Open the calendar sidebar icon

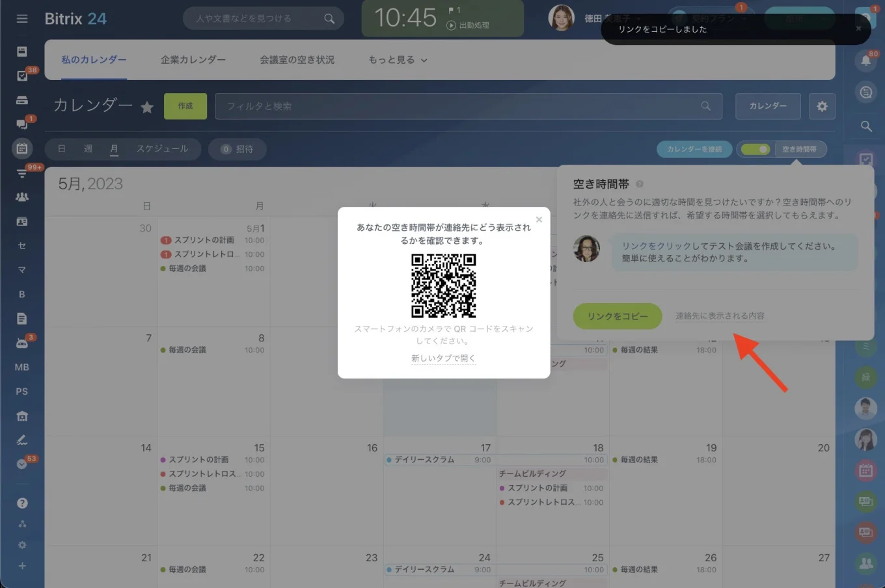pyautogui.click(x=22, y=148)
